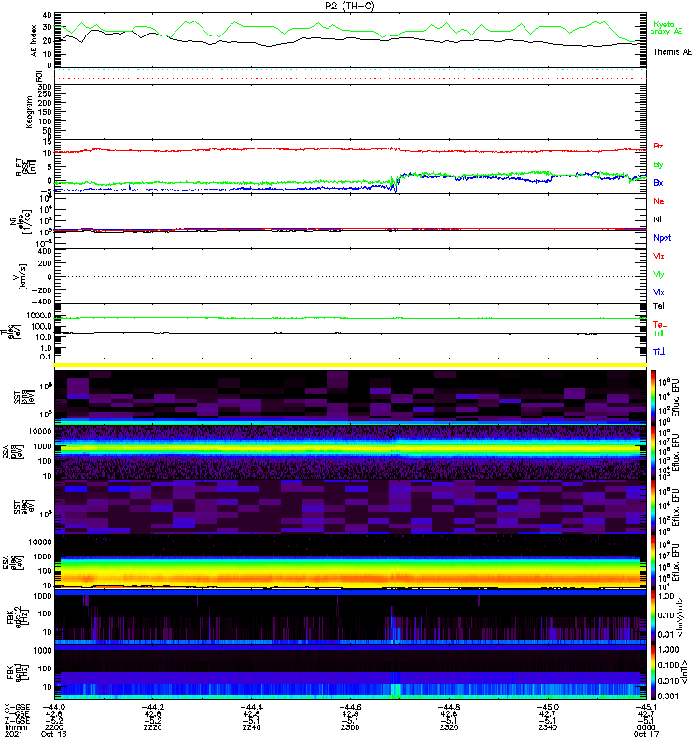Click the green Viy legend label
700x747 pixels.
[658, 275]
